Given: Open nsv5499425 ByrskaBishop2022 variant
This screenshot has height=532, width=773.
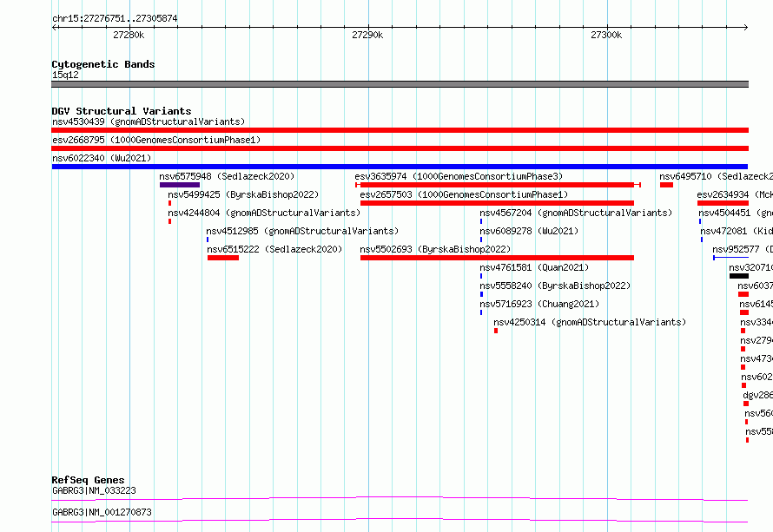Looking at the screenshot, I should point(243,194).
